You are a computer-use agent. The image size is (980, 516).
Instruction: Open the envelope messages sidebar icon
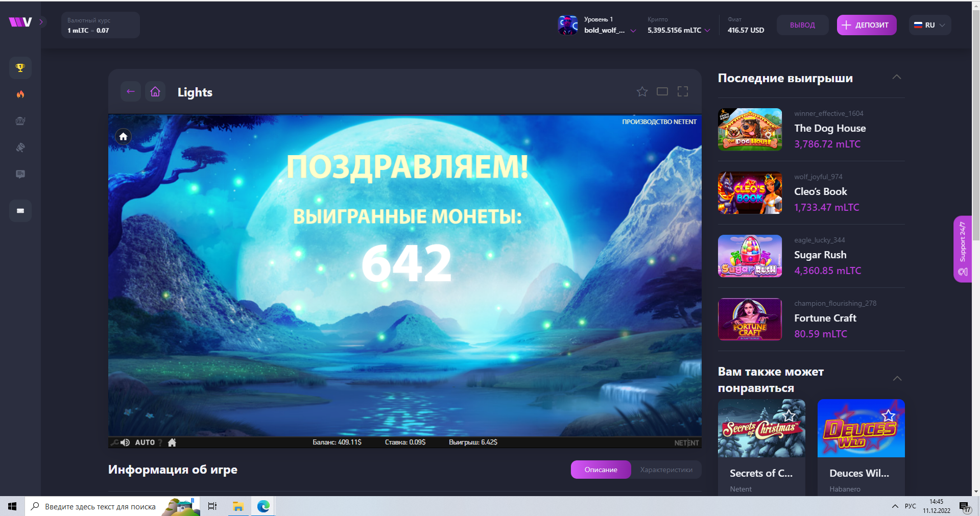[20, 211]
